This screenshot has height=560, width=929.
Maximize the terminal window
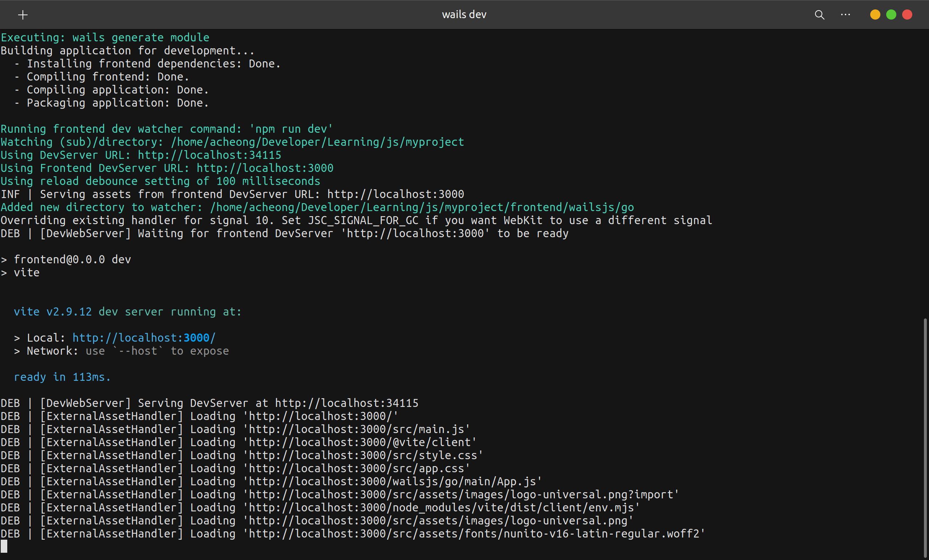coord(891,14)
